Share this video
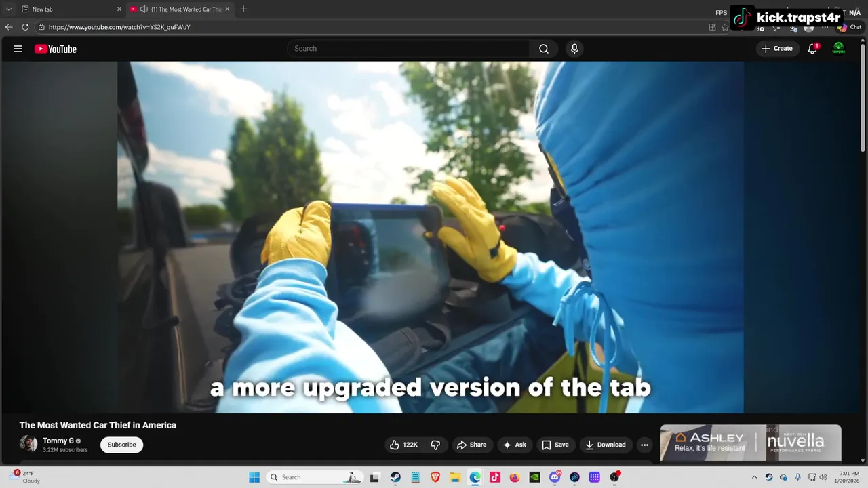The height and width of the screenshot is (488, 868). 471,445
